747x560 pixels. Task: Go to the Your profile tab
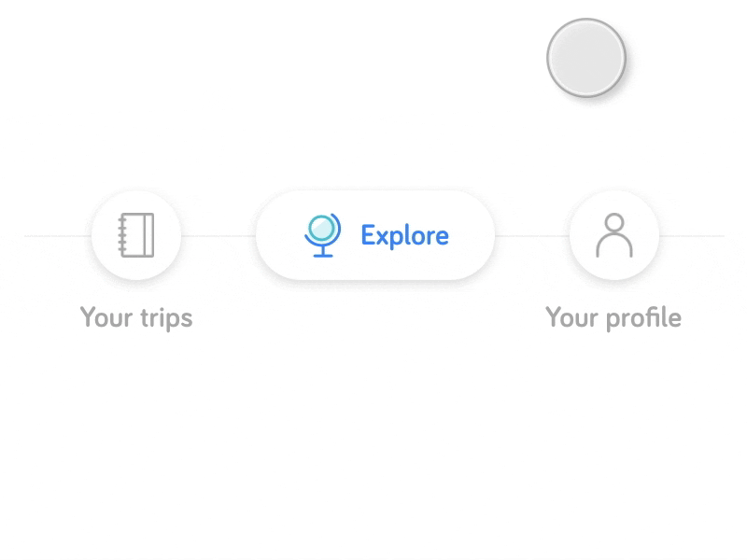(x=614, y=235)
